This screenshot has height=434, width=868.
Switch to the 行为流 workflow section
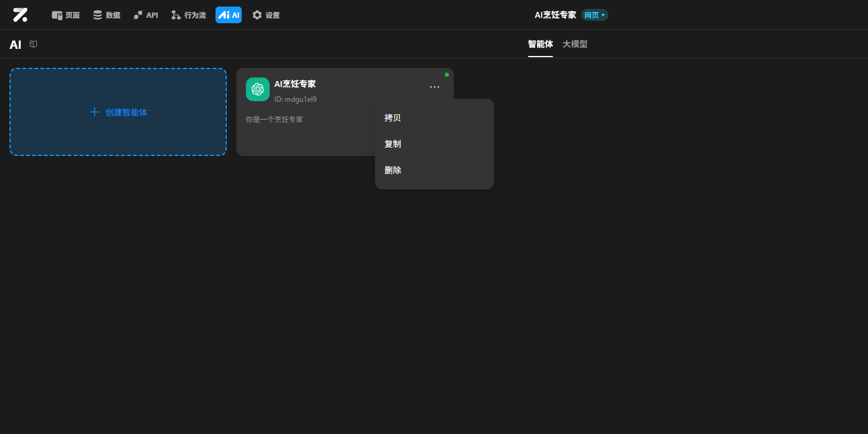coord(188,15)
